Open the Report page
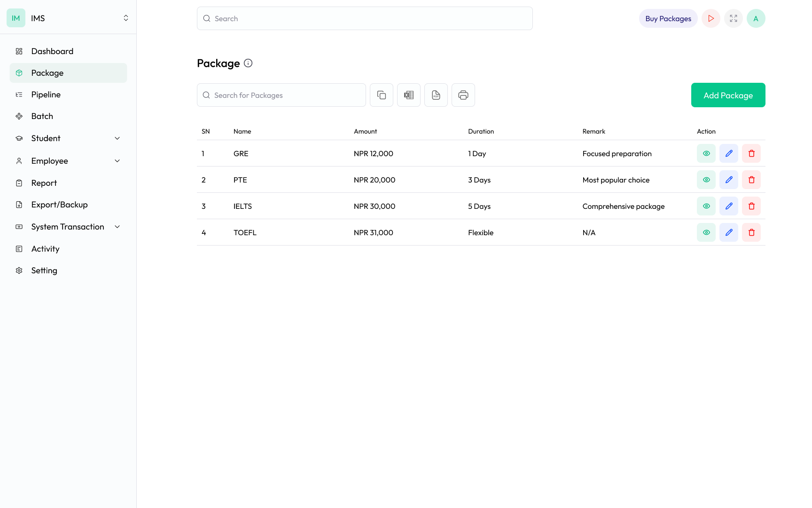812x508 pixels. click(68, 183)
